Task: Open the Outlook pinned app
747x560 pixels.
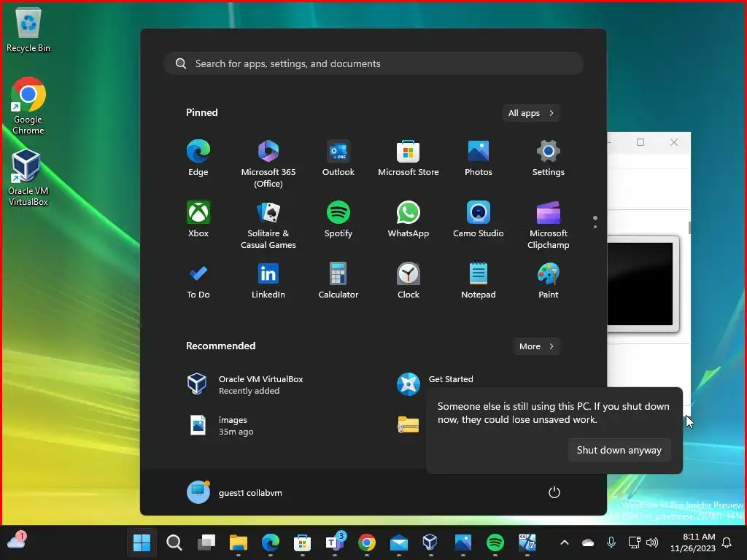Action: 338,158
